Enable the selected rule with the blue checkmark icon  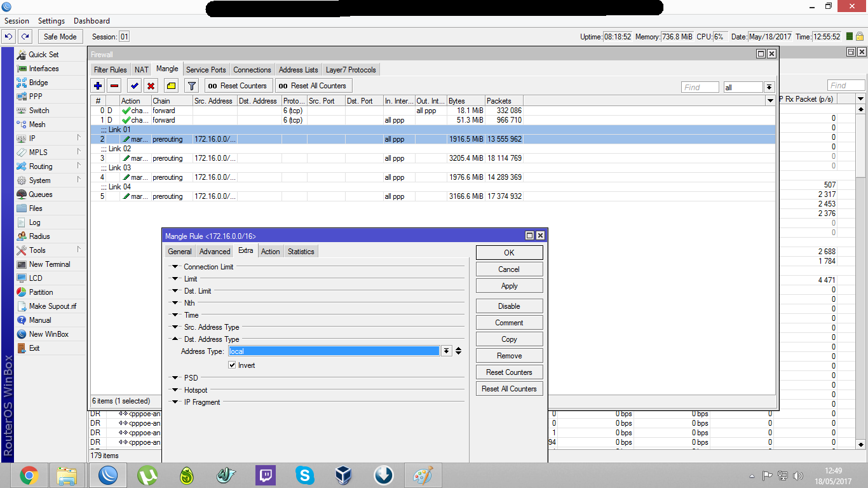pyautogui.click(x=134, y=86)
